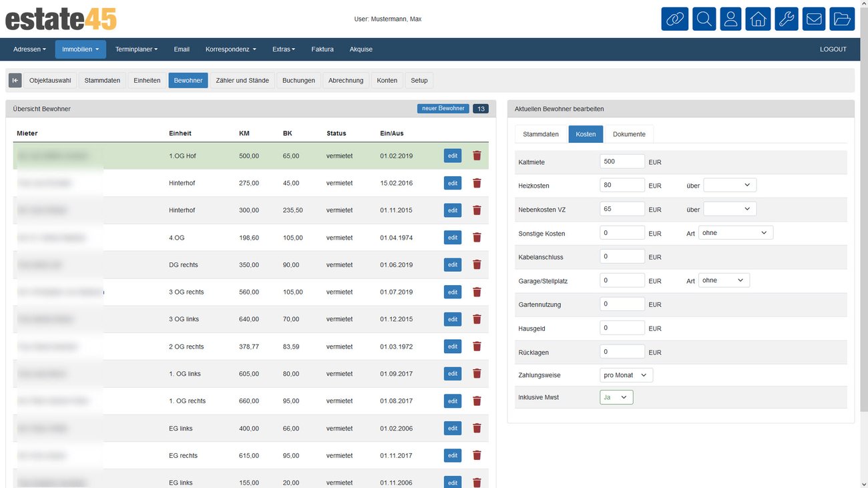Click the Heizkosten input field
This screenshot has height=488, width=868.
point(622,185)
